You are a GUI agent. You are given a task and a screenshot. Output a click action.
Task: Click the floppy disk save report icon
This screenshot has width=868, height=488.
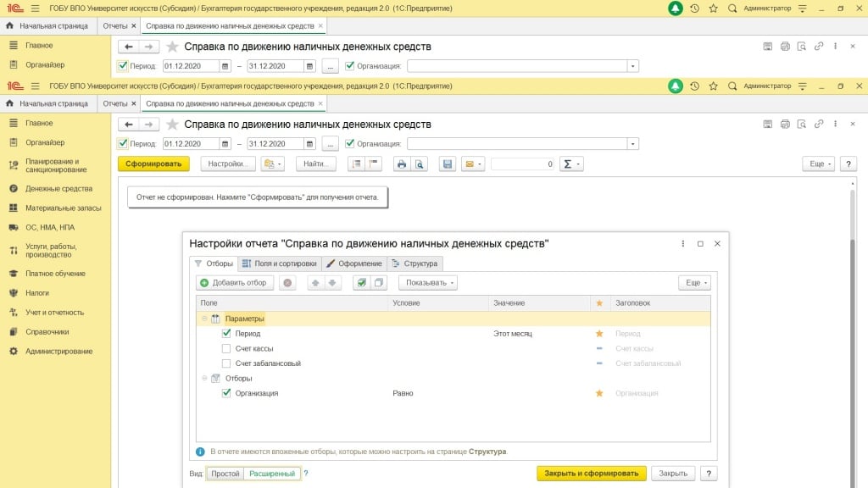pos(448,164)
